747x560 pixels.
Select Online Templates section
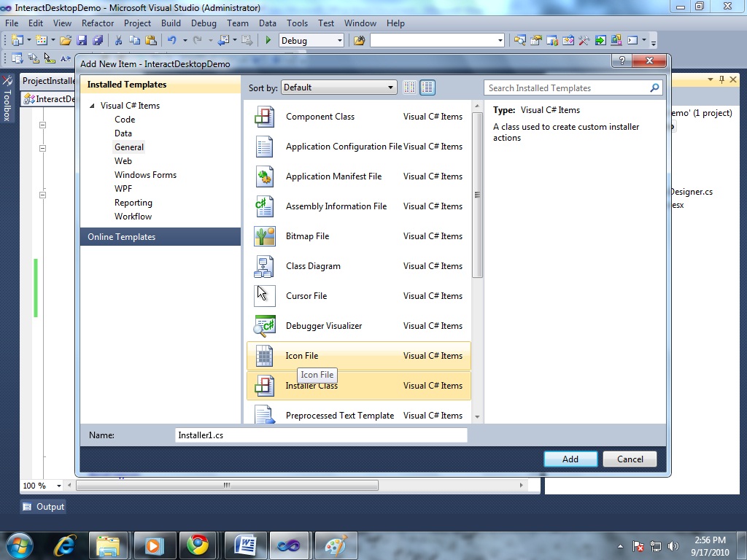[160, 237]
